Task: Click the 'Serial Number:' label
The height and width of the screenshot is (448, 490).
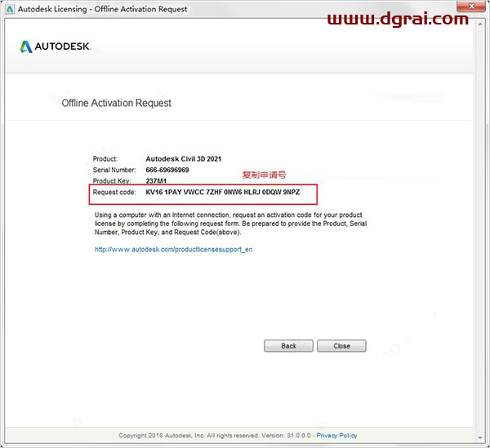Action: (114, 170)
